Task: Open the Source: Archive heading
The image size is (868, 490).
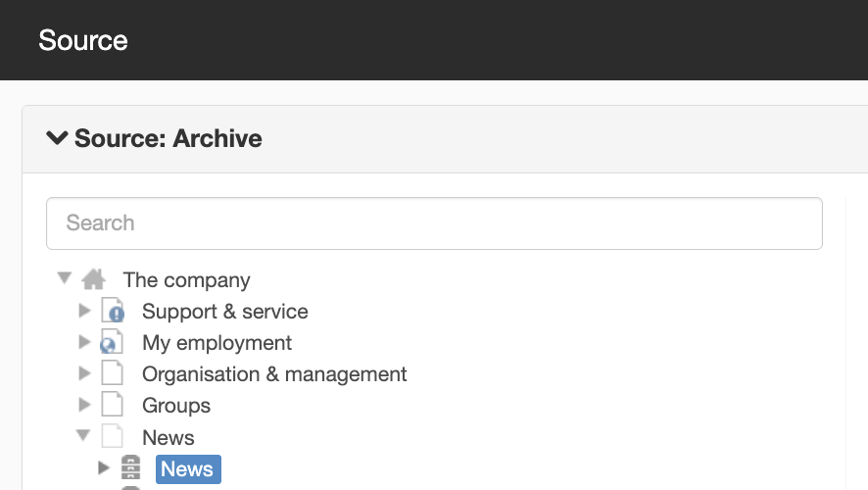Action: point(169,138)
